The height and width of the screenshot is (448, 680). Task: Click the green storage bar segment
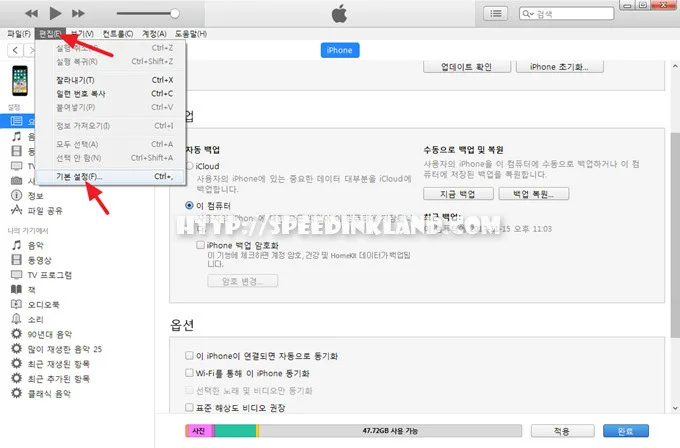235,431
